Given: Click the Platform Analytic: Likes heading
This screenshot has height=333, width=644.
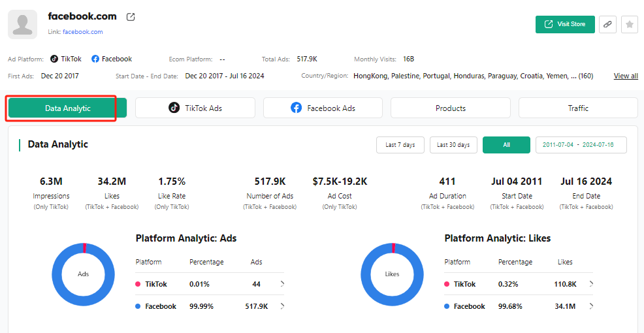Looking at the screenshot, I should click(498, 238).
